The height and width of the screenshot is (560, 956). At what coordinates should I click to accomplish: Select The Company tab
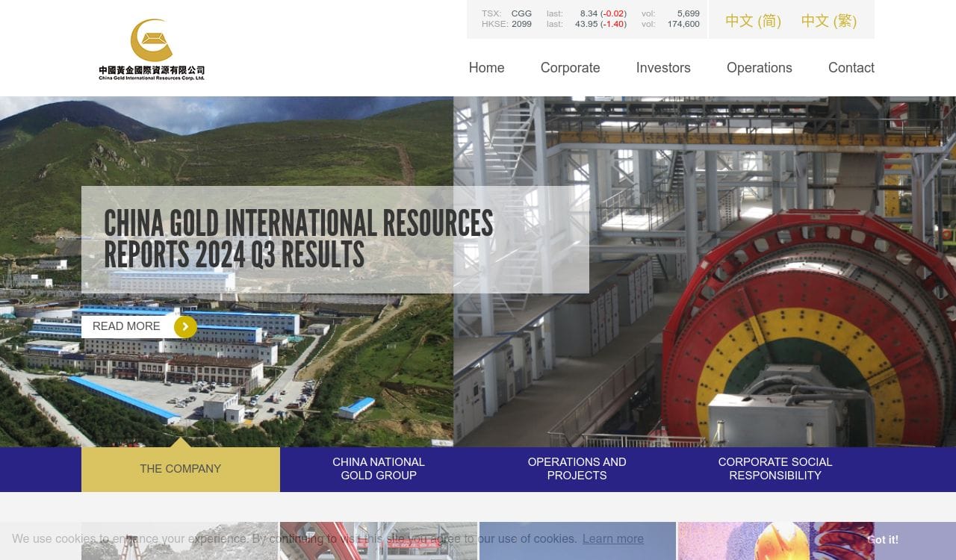point(181,469)
